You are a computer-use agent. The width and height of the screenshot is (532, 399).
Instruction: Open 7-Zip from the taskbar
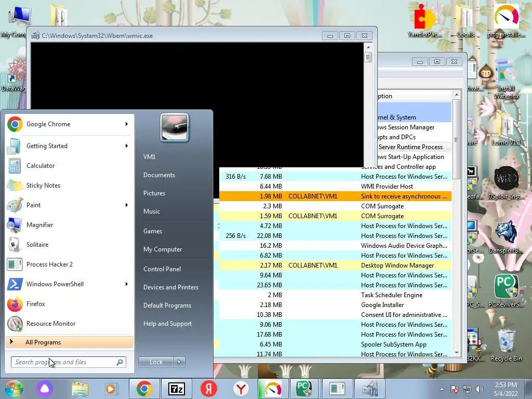coord(177,389)
